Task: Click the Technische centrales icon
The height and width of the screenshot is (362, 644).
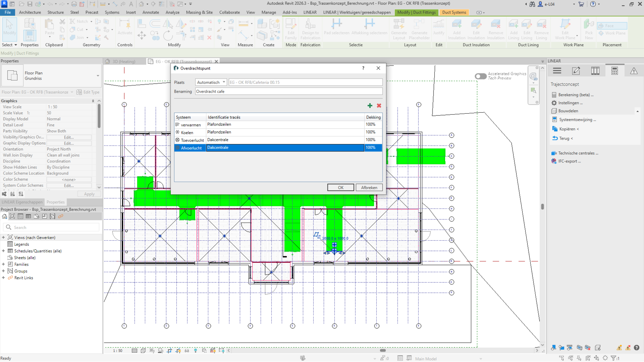Action: pos(554,153)
